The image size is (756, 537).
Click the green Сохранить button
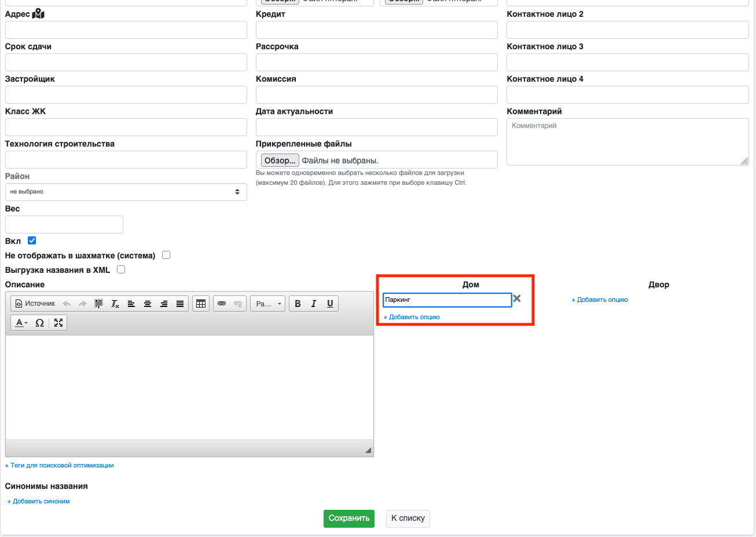point(349,518)
